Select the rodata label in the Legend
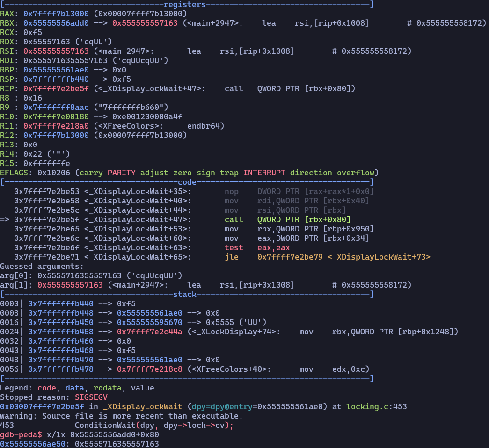489x448 pixels. (107, 388)
